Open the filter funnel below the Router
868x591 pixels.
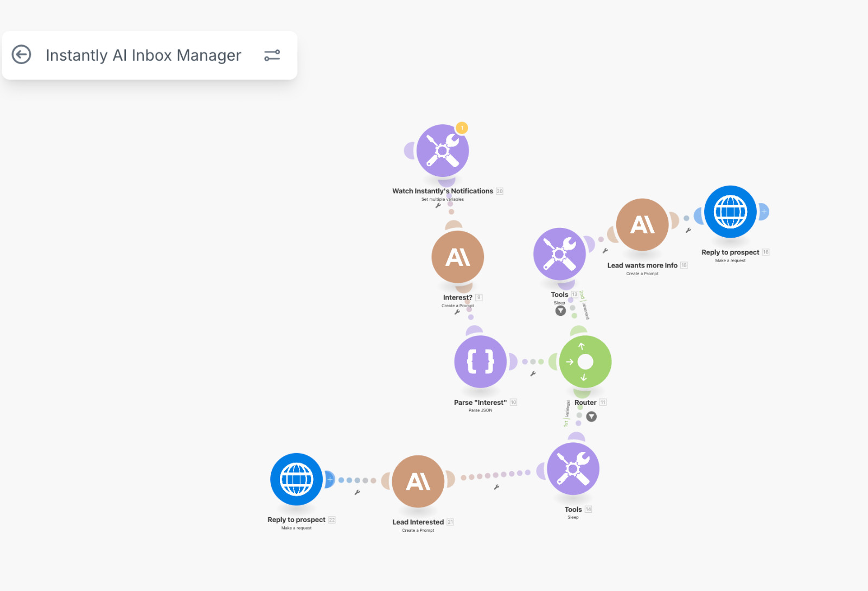tap(591, 417)
